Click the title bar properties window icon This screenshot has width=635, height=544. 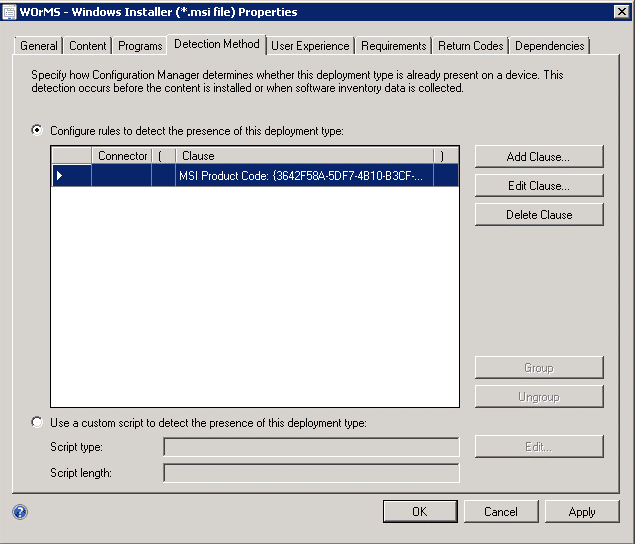(x=9, y=12)
